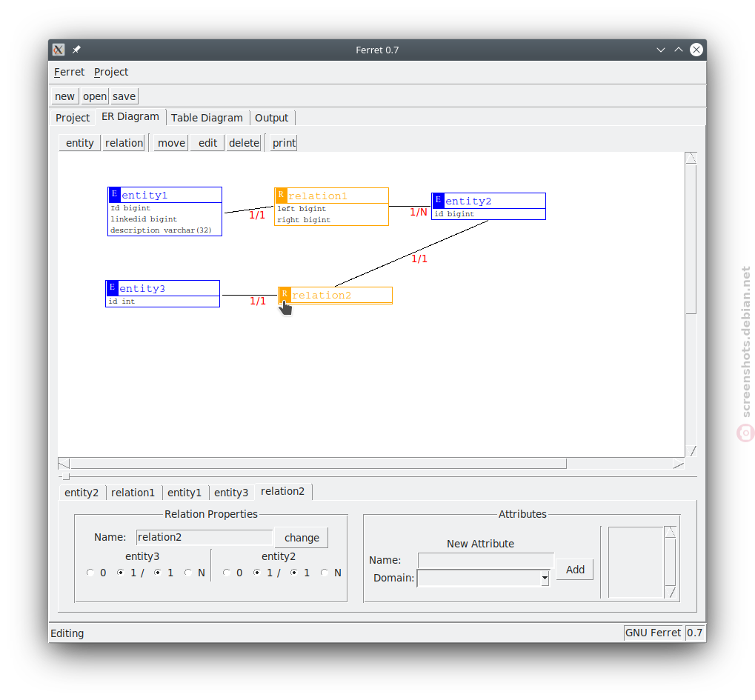The width and height of the screenshot is (755, 700).
Task: Click the diagram vertical scrollbar thumb
Action: tap(691, 239)
